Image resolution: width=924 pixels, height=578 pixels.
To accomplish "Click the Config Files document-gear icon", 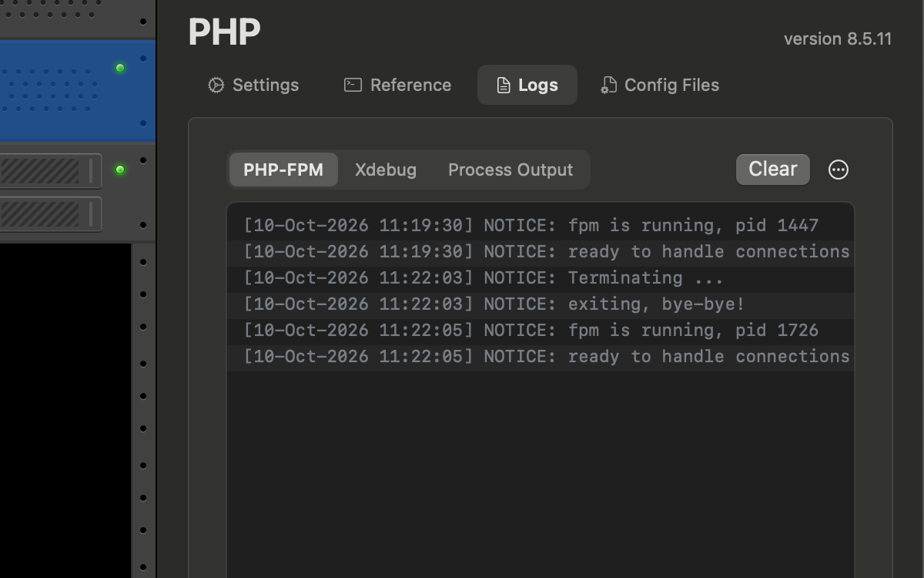I will (x=608, y=85).
